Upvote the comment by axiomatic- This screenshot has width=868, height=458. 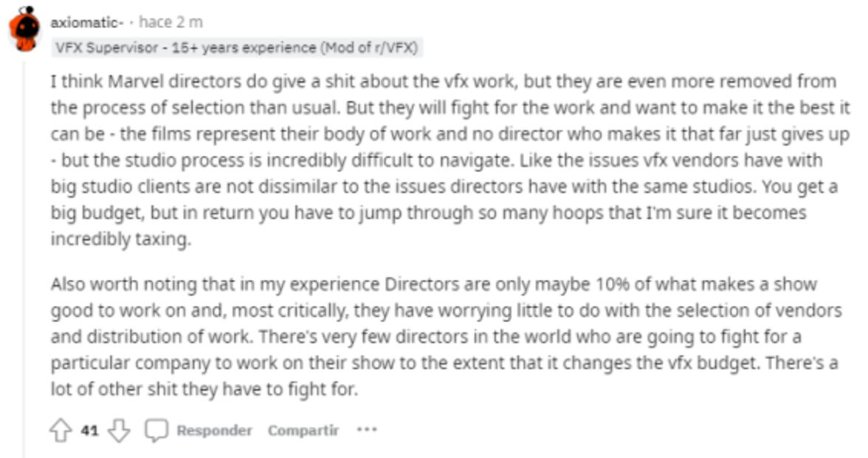[x=61, y=430]
